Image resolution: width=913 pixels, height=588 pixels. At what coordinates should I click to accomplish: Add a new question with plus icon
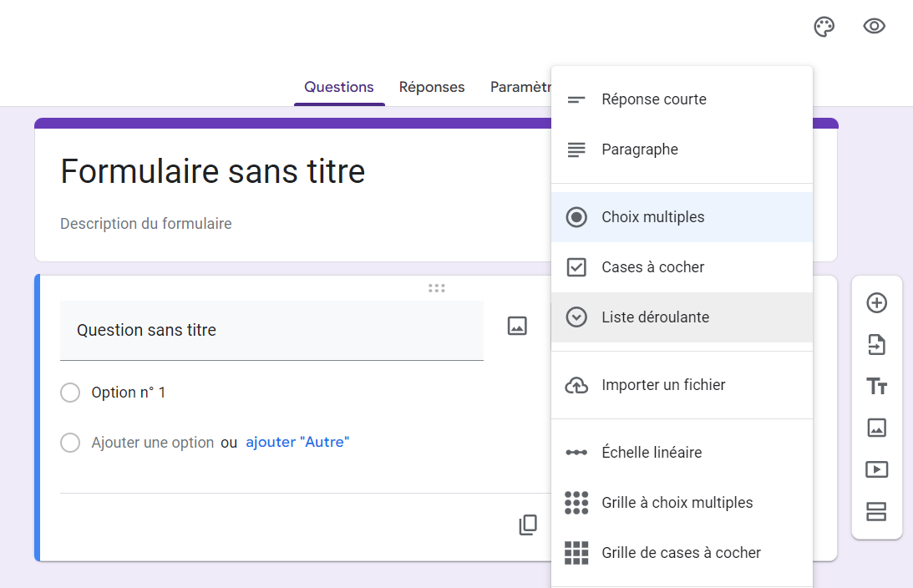point(876,303)
